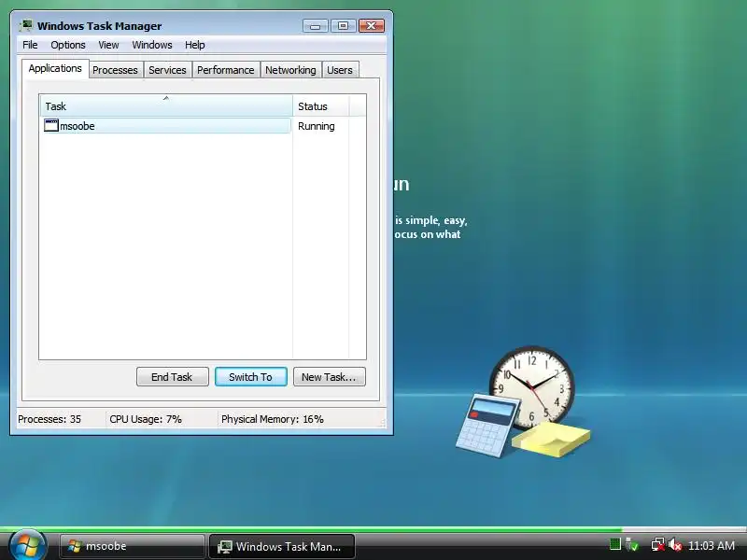The height and width of the screenshot is (560, 747).
Task: Click the muted volume tray icon
Action: pos(674,545)
